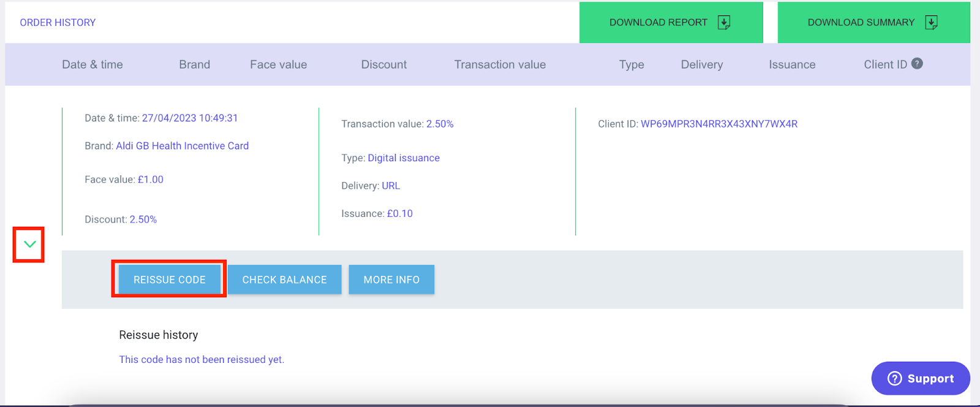This screenshot has height=407, width=980.
Task: Click the question mark icon in Support
Action: coord(894,378)
